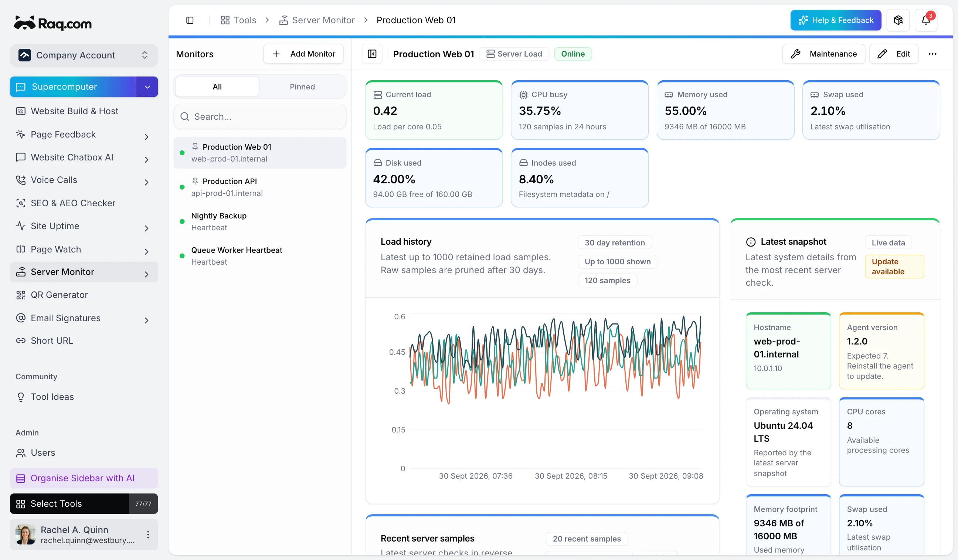The image size is (958, 560).
Task: Click the Supercomputer button
Action: [x=72, y=87]
